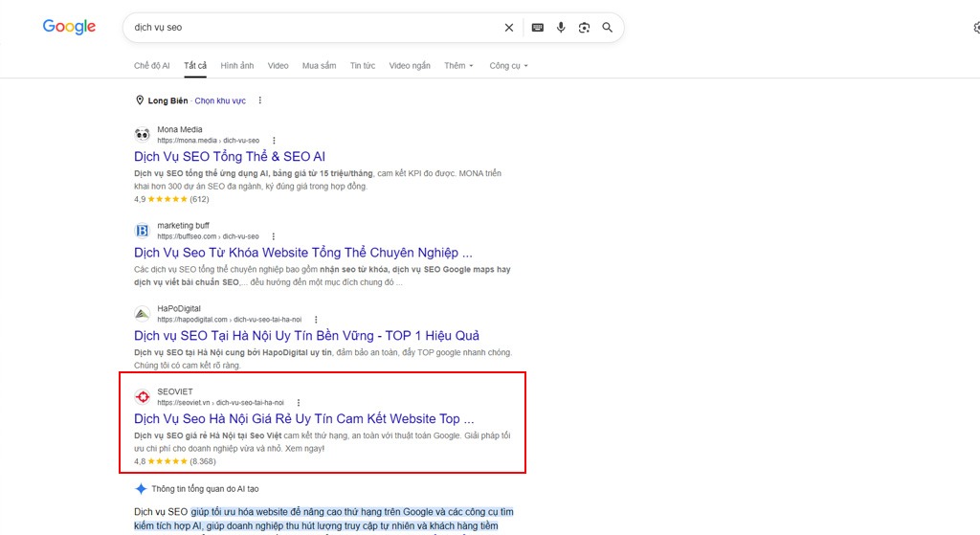Screen dimensions: 980x535
Task: Click the AI overview sparkle icon
Action: pos(141,489)
